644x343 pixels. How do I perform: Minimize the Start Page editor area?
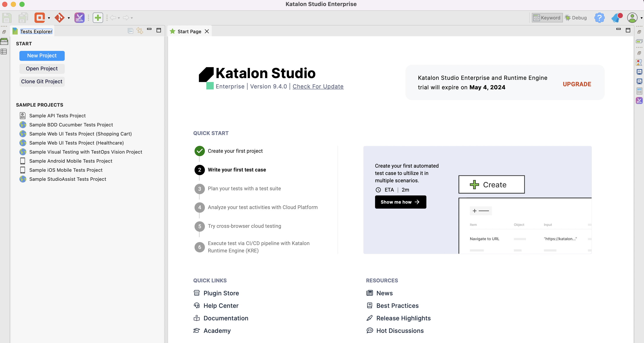pos(619,29)
